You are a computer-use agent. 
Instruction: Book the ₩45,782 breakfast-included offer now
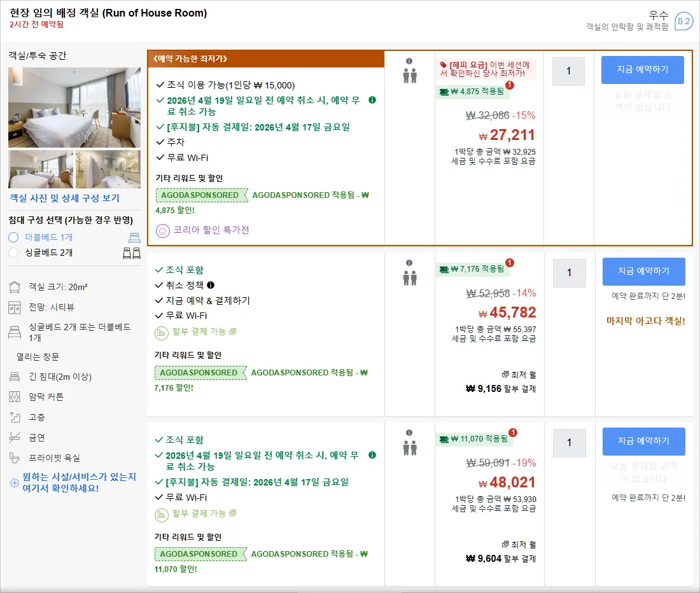click(644, 271)
